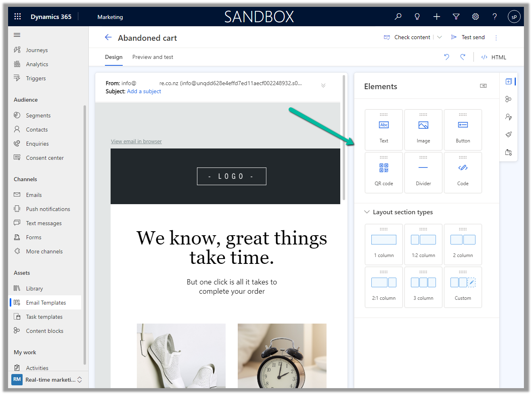Open the lightbulb assistant icon
Screen dimensions: 532x395
pos(417,17)
